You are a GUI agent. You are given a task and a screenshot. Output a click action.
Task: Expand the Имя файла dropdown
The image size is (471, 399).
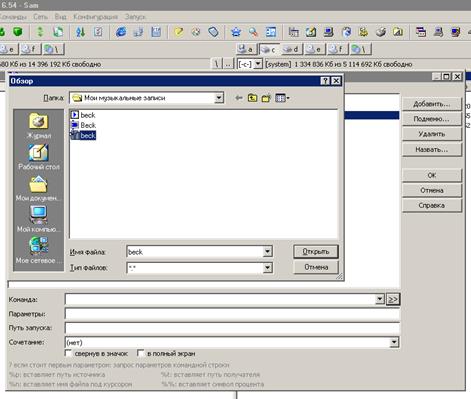(x=267, y=252)
